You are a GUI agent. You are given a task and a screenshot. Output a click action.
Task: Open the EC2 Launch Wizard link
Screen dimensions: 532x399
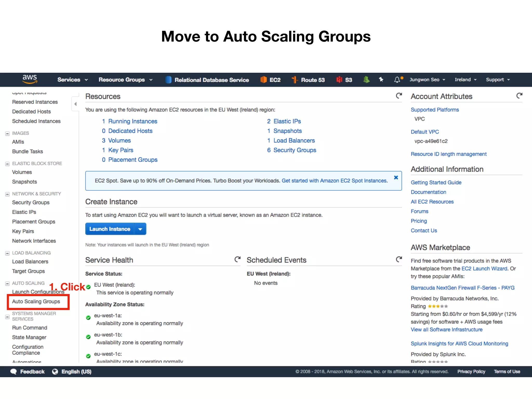pos(484,269)
